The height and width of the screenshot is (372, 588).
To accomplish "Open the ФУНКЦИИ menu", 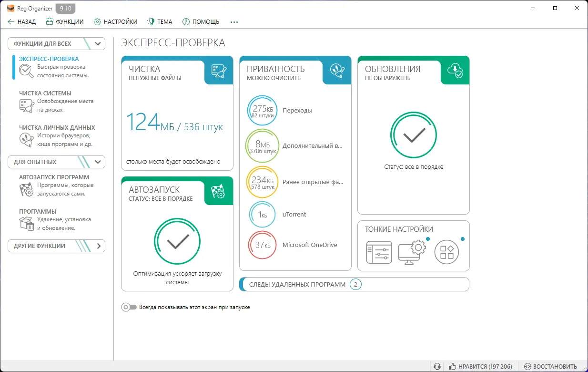I will coord(64,21).
